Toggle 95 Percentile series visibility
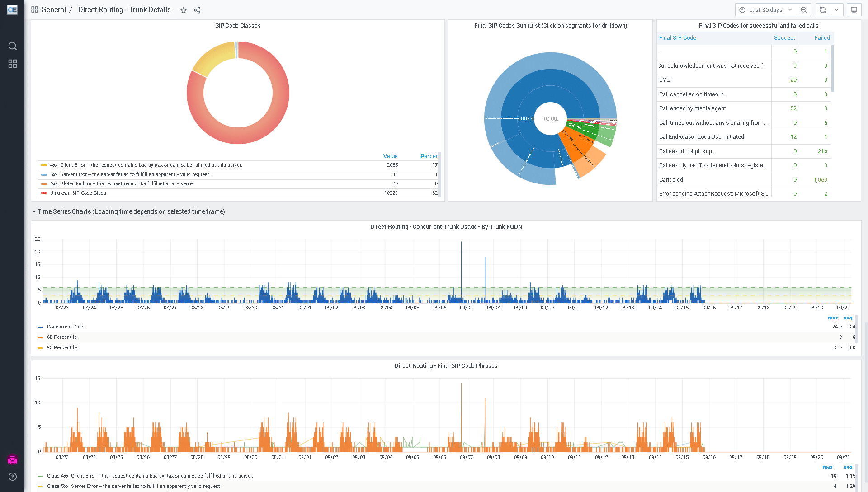868x492 pixels. point(62,347)
